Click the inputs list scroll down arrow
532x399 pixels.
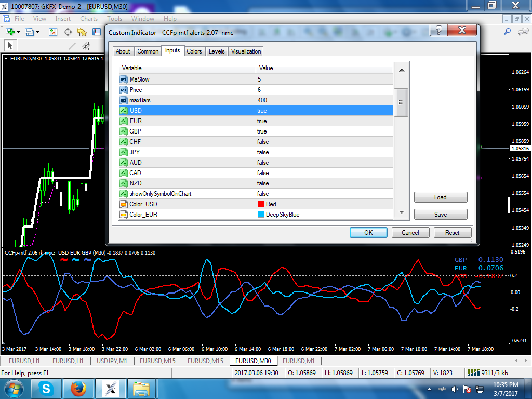click(402, 212)
